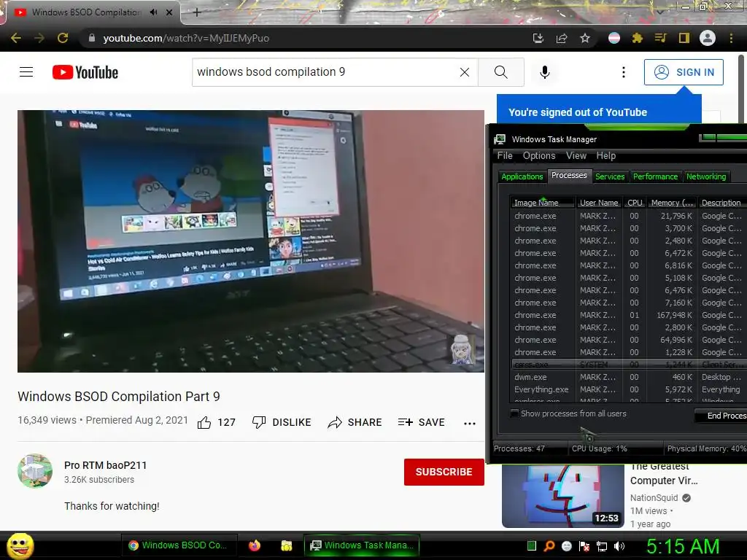This screenshot has height=560, width=747.
Task: Click the install/download page icon in address bar
Action: [x=538, y=38]
